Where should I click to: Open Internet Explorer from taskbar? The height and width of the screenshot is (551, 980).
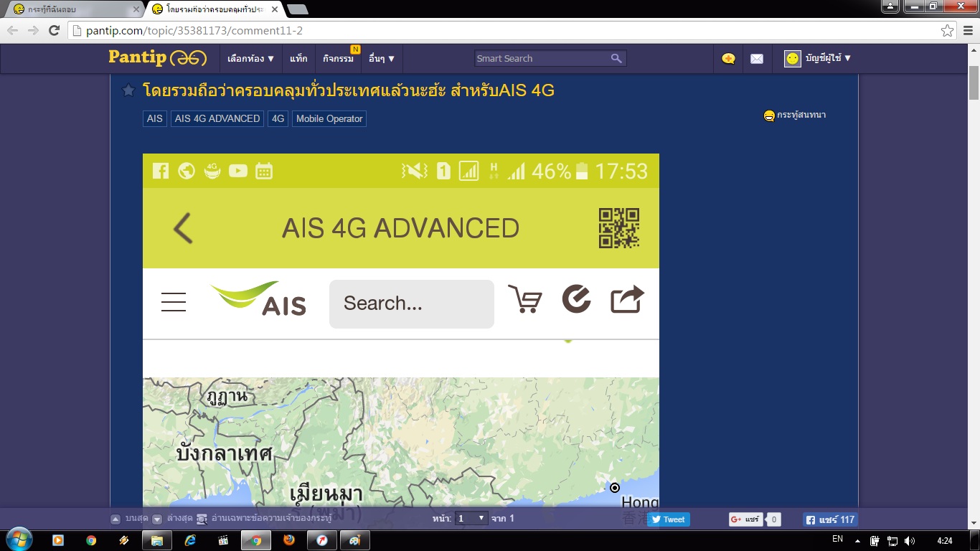point(190,540)
